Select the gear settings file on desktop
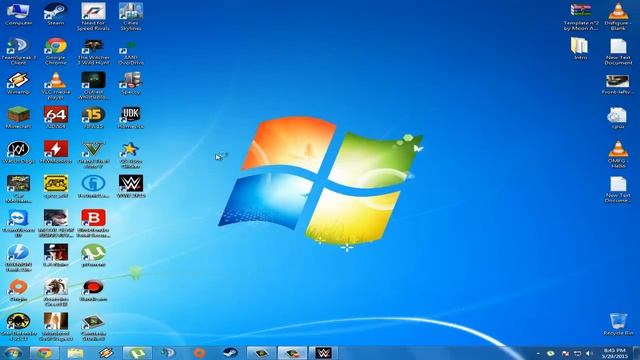 [x=617, y=118]
